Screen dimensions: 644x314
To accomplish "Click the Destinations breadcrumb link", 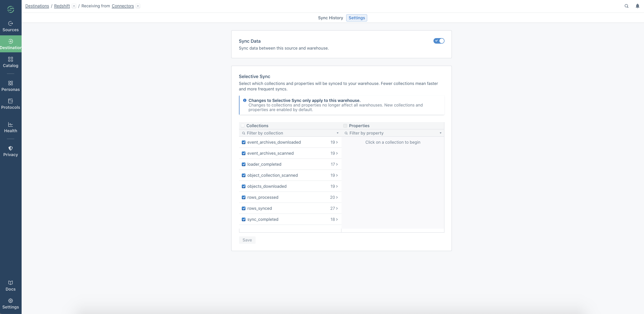I will coord(37,6).
